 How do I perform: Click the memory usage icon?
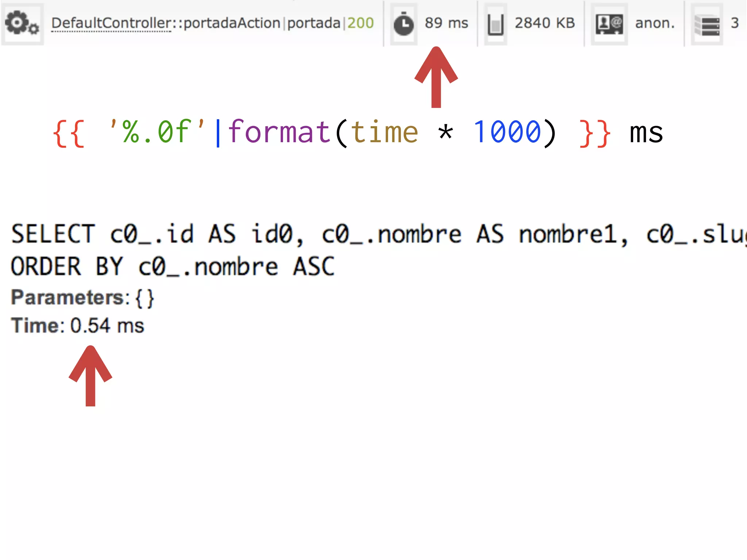pyautogui.click(x=495, y=24)
